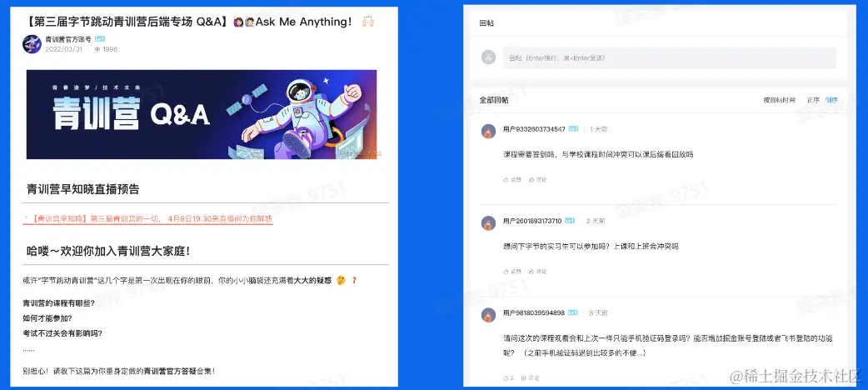Click the 回帖 reply text box
This screenshot has height=390, width=868.
pyautogui.click(x=669, y=57)
